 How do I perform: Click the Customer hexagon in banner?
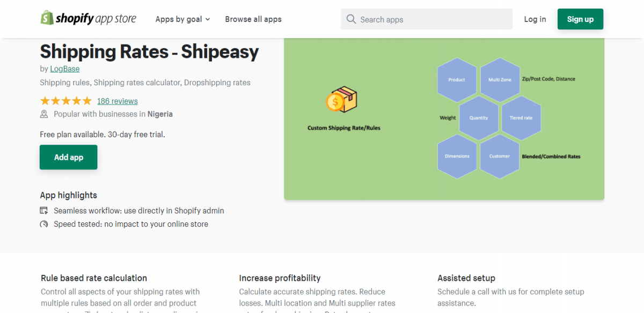tap(499, 156)
